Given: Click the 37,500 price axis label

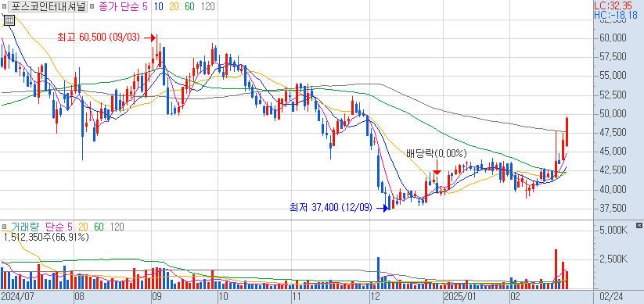Looking at the screenshot, I should (613, 209).
